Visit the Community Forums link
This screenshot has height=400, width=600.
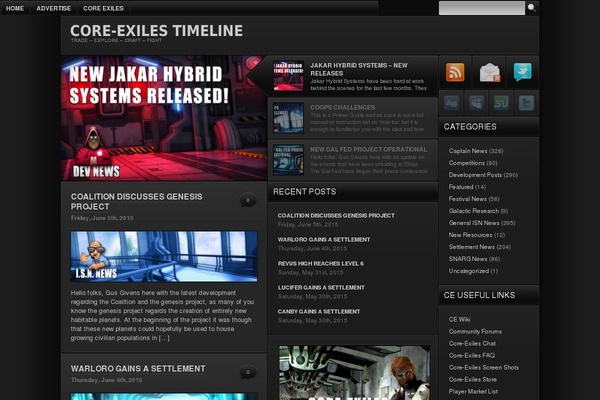click(x=475, y=331)
